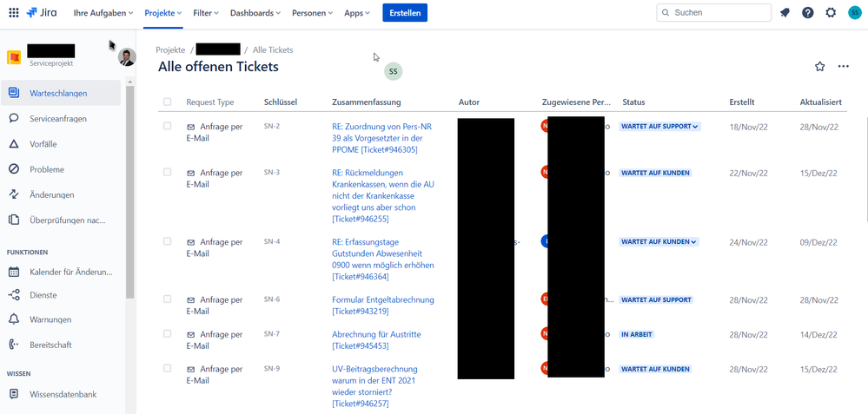
Task: Click the project flag icon in sidebar
Action: click(14, 57)
